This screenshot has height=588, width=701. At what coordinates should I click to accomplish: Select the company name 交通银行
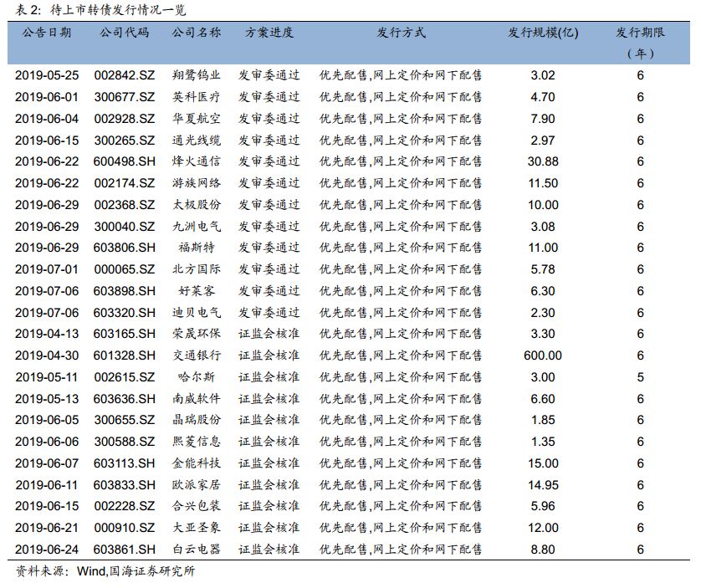click(x=197, y=355)
